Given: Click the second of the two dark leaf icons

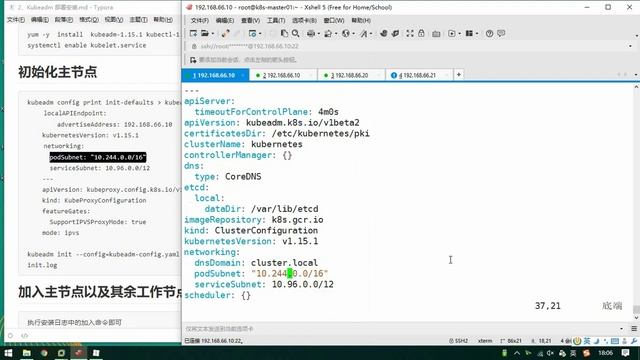Looking at the screenshot, I should click(x=395, y=33).
